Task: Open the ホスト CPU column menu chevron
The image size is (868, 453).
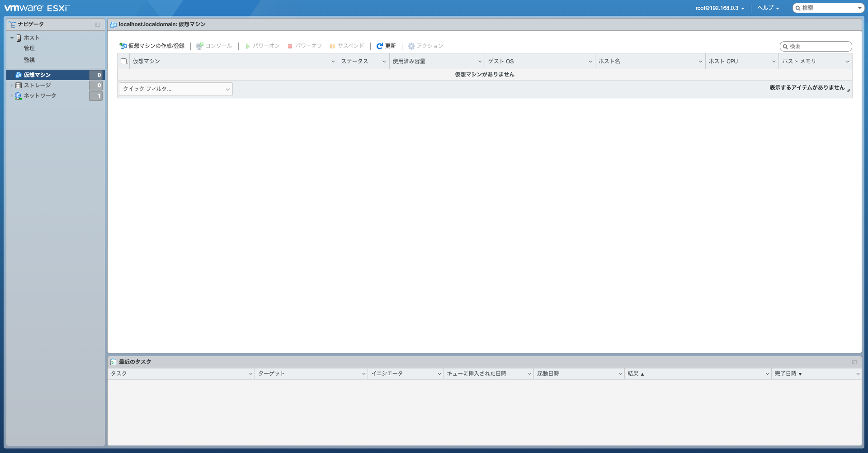Action: (x=774, y=62)
